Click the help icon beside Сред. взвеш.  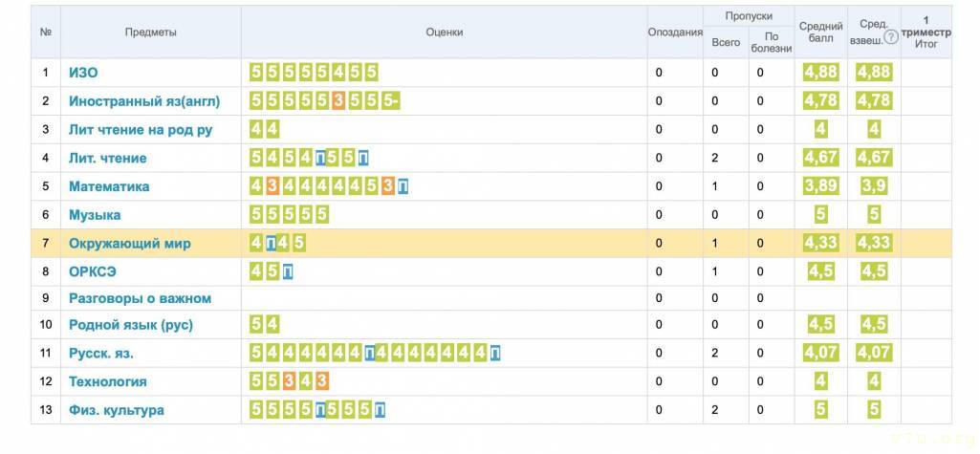891,37
